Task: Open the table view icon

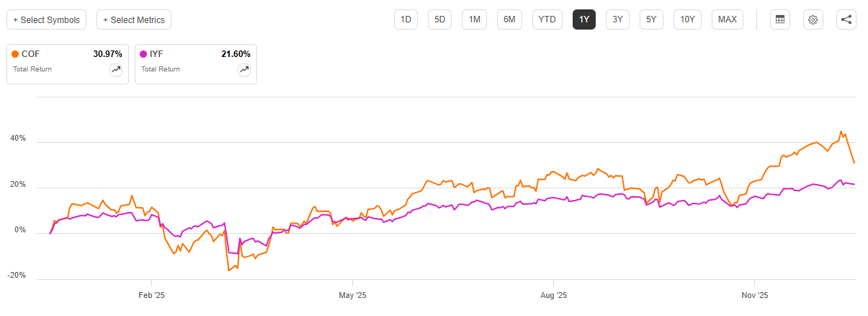Action: tap(779, 19)
